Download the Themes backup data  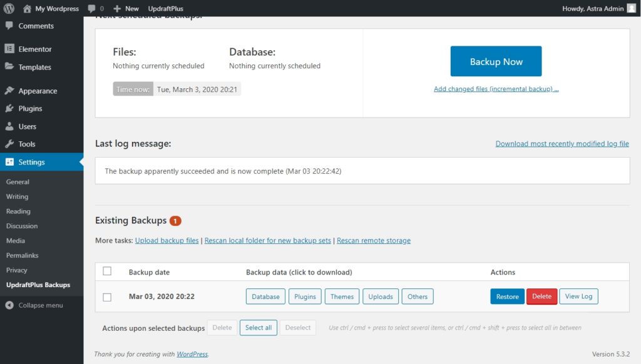point(342,296)
